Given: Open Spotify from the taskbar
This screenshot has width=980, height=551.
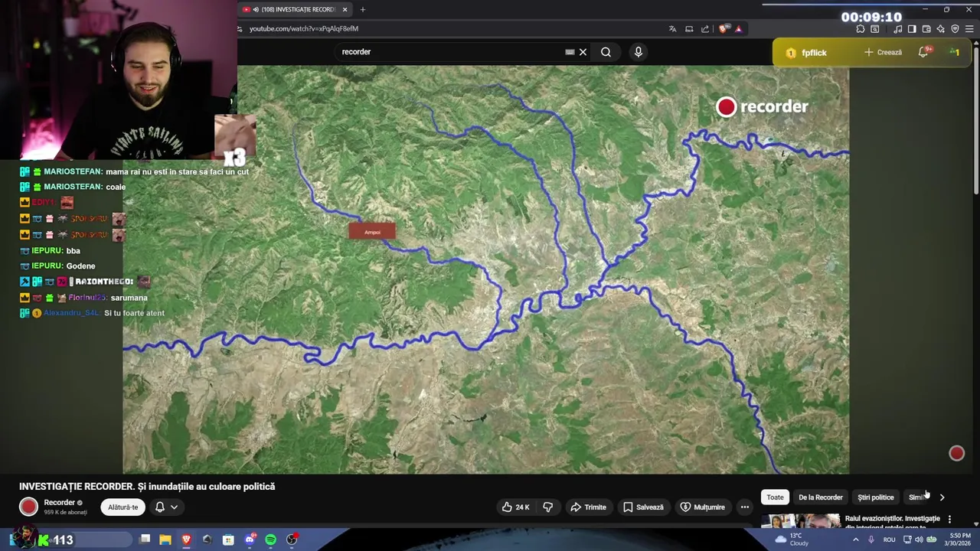Looking at the screenshot, I should coord(270,540).
